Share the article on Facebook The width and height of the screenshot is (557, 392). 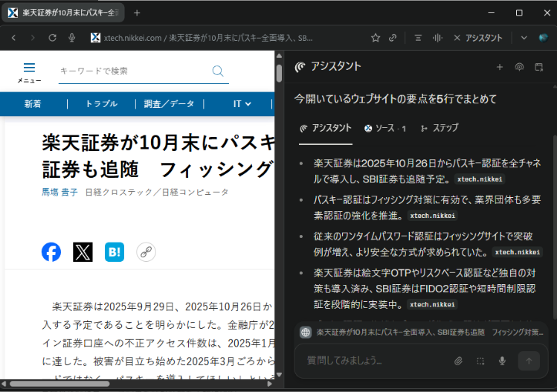pos(51,252)
